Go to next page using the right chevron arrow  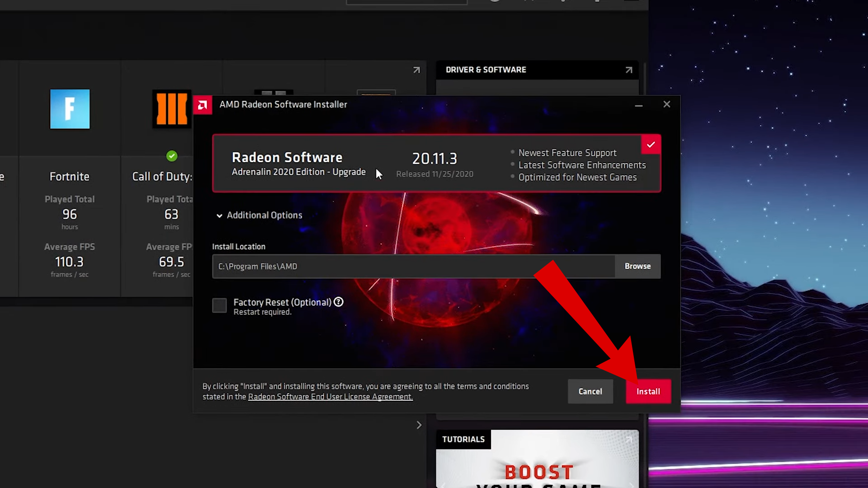pos(419,425)
